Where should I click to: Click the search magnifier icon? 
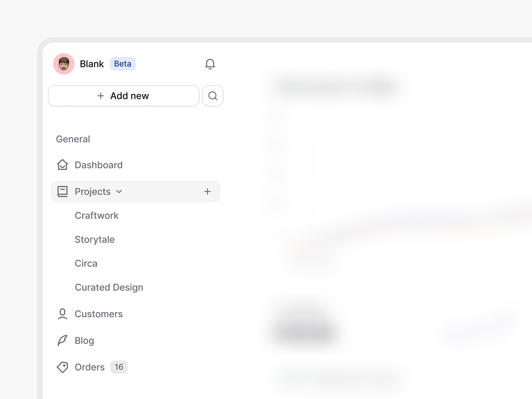tap(212, 96)
